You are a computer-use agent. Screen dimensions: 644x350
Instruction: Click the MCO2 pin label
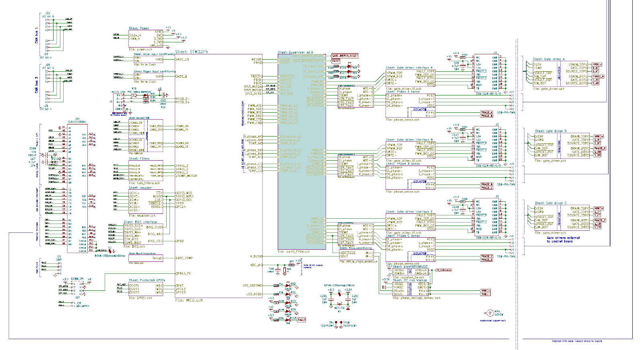pyautogui.click(x=256, y=59)
